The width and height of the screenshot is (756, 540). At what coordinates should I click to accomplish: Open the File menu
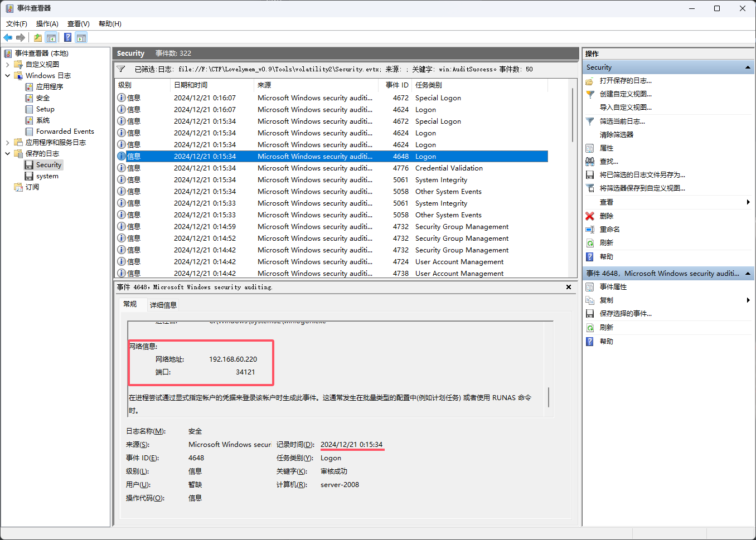coord(16,24)
